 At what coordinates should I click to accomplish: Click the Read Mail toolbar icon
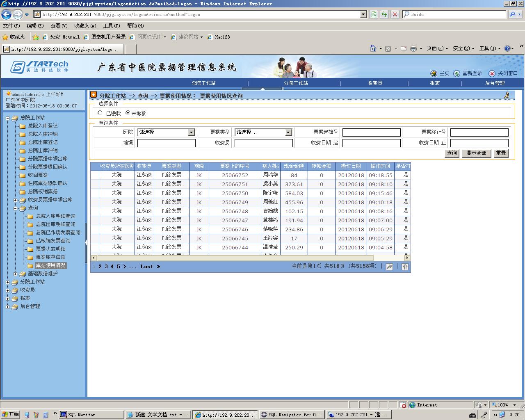(404, 48)
